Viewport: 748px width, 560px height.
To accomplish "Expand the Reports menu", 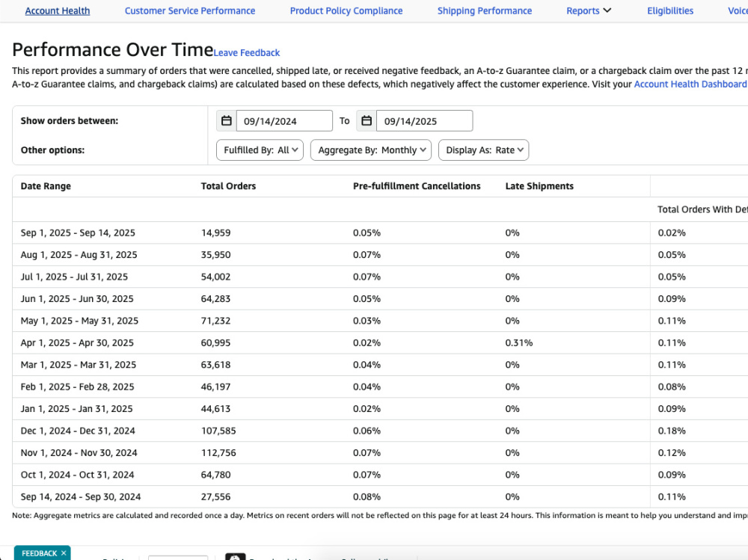I will click(589, 10).
